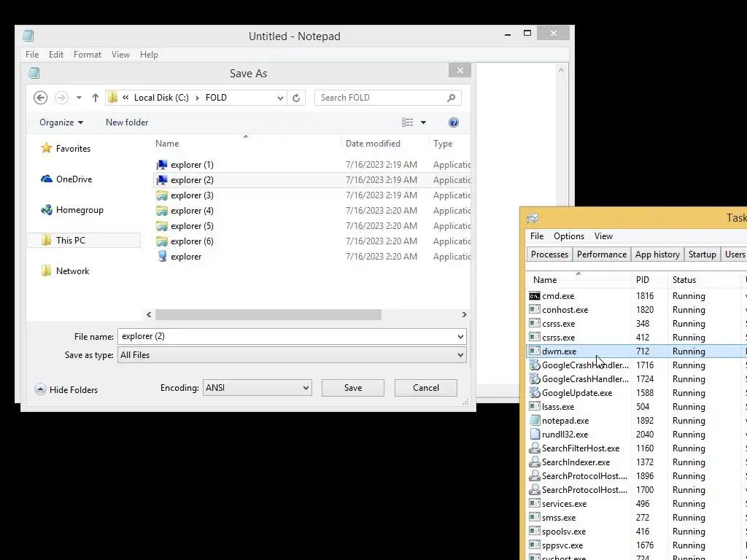The width and height of the screenshot is (747, 560).
Task: Click the search magnifier icon
Action: [451, 98]
